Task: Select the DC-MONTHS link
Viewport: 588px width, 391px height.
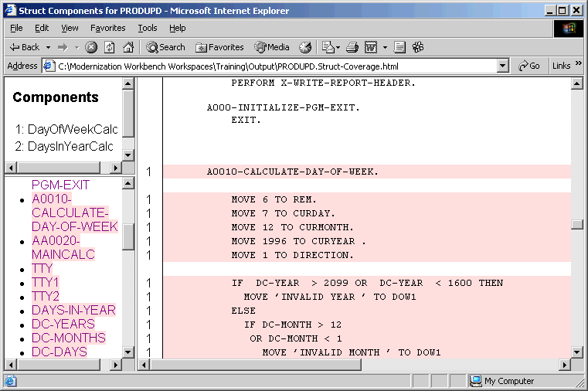Action: (x=68, y=338)
